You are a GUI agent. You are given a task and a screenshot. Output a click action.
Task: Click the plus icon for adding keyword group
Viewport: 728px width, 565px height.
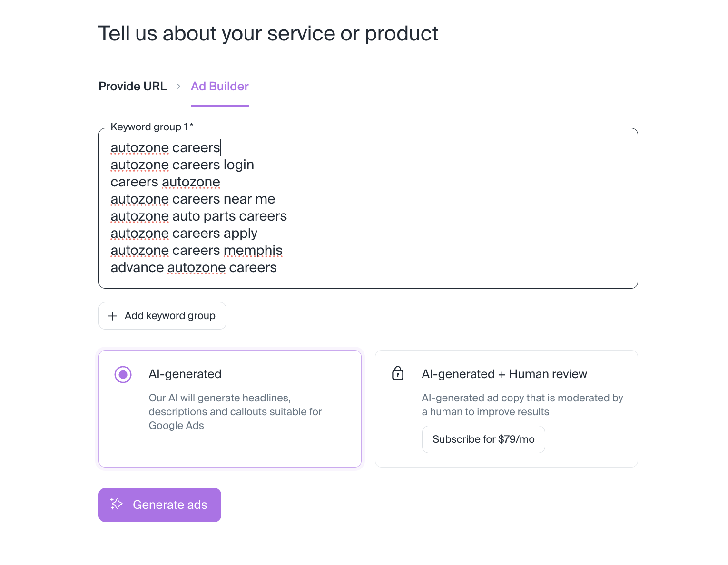click(x=112, y=316)
